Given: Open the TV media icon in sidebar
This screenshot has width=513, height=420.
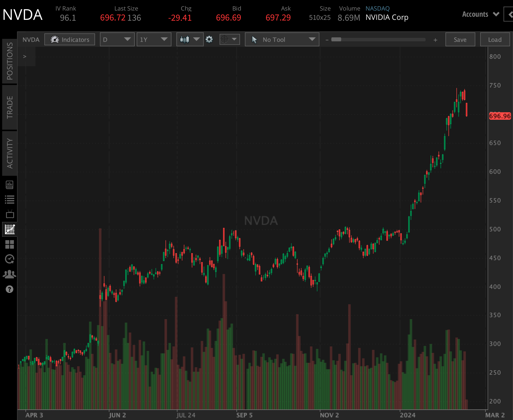Looking at the screenshot, I should point(10,214).
